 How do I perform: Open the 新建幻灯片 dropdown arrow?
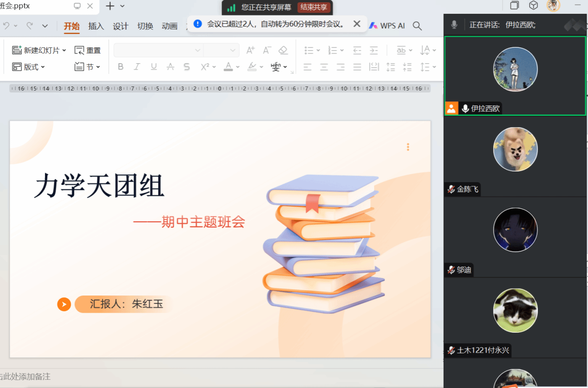[64, 50]
